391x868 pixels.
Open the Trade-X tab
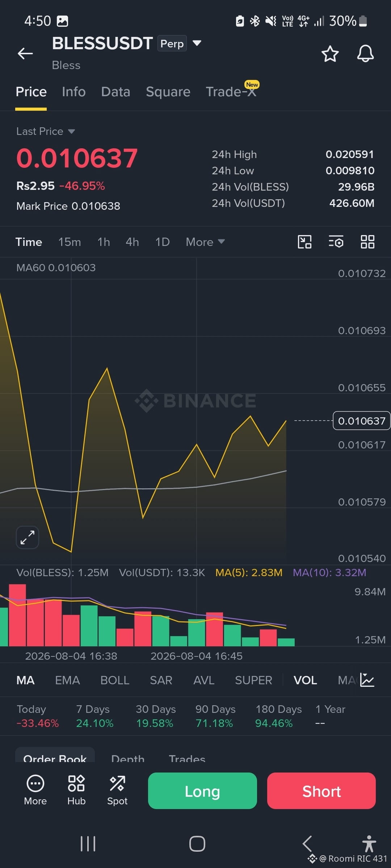231,92
